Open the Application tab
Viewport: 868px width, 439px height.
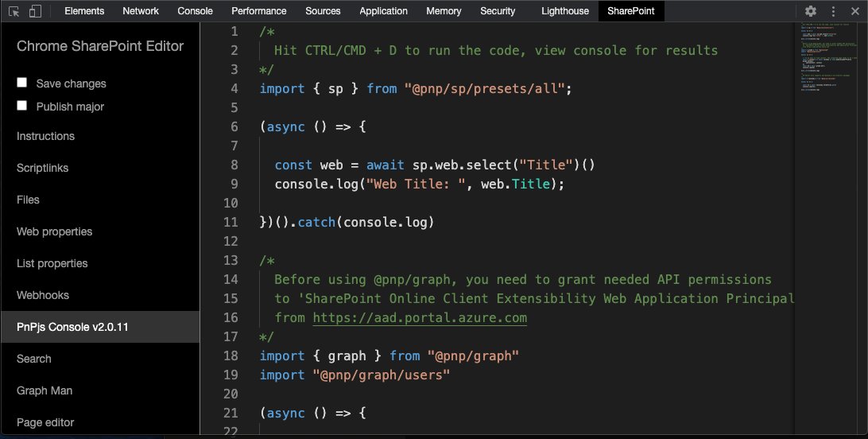[x=383, y=11]
